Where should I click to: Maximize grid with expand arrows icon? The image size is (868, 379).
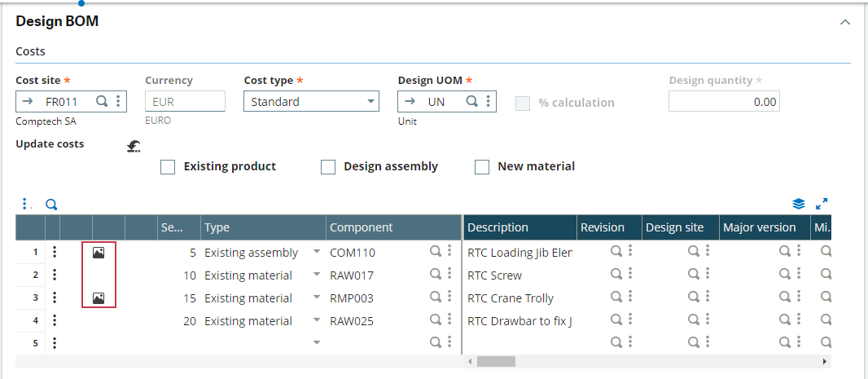(822, 204)
